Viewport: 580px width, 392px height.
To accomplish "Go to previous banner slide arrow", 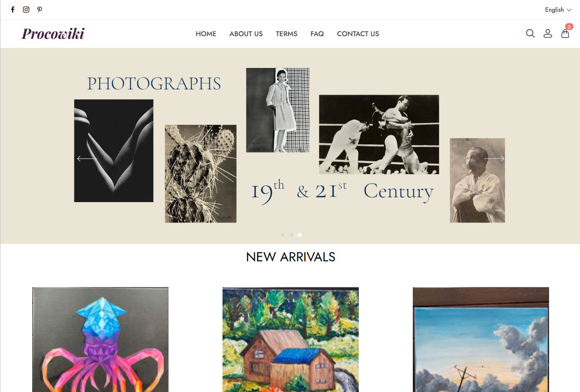I will 88,159.
